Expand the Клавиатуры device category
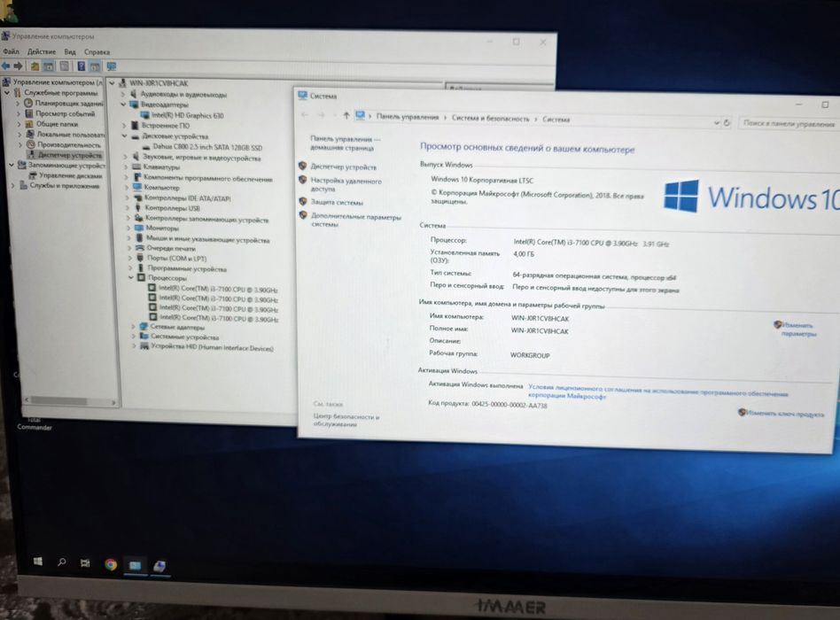The image size is (840, 620). [127, 167]
